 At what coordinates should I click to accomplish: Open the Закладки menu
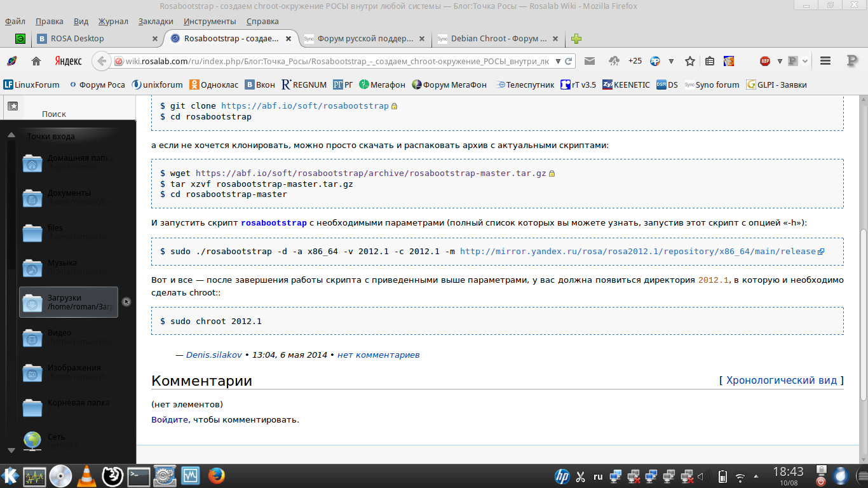pyautogui.click(x=156, y=22)
